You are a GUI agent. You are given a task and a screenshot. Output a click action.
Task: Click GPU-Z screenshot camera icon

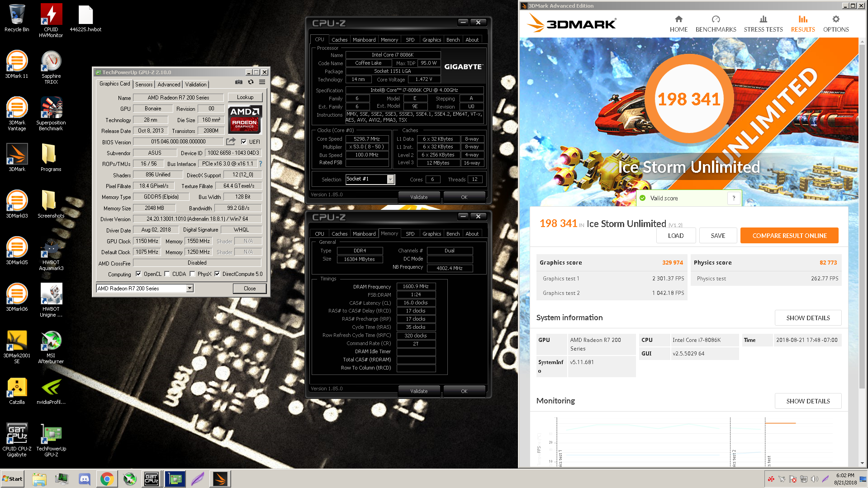click(238, 82)
